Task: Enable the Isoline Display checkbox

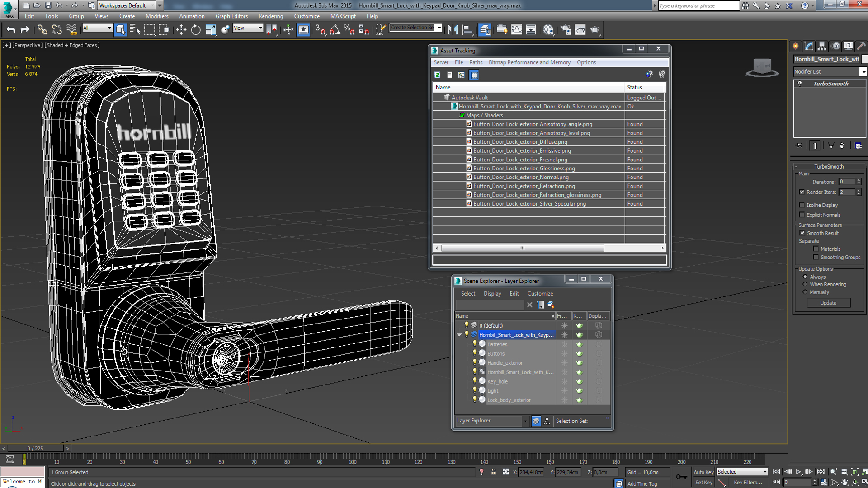Action: [x=802, y=205]
